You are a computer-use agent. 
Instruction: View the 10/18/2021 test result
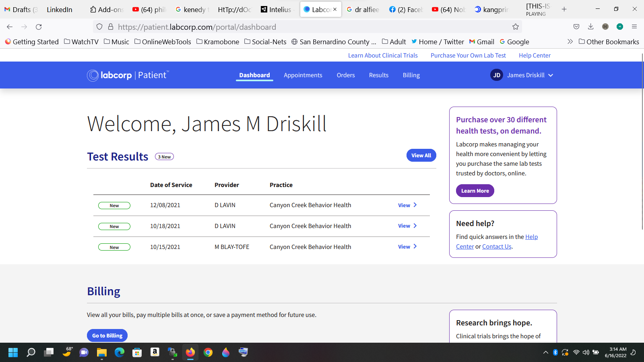(407, 226)
